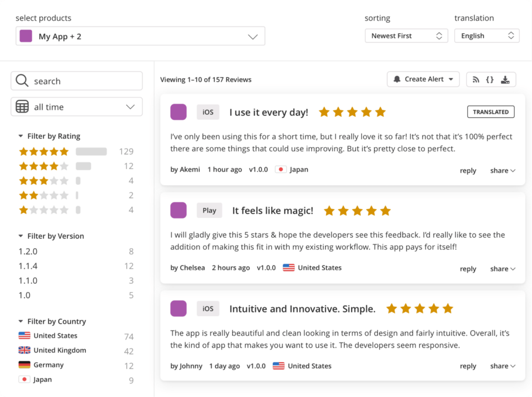Click the magnifying glass search icon

22,81
